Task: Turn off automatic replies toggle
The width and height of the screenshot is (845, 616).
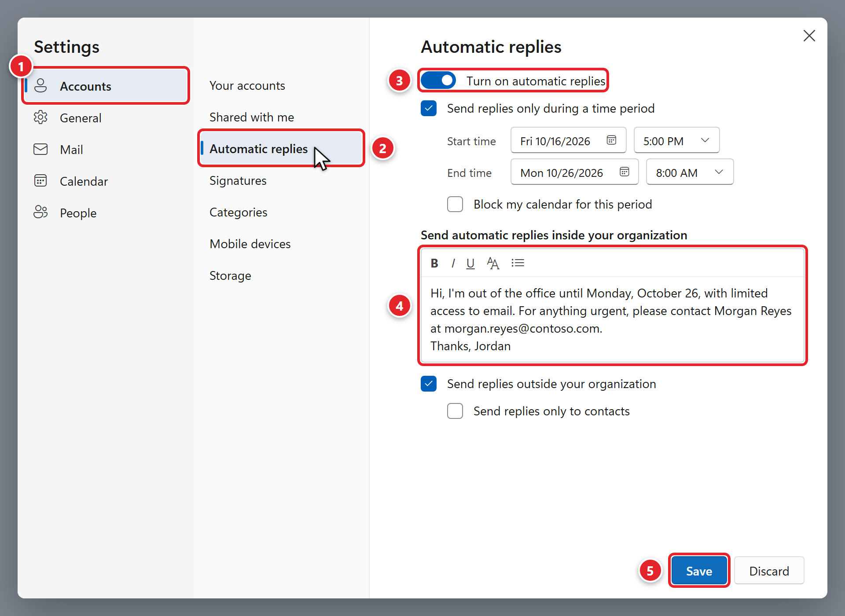Action: [x=438, y=81]
